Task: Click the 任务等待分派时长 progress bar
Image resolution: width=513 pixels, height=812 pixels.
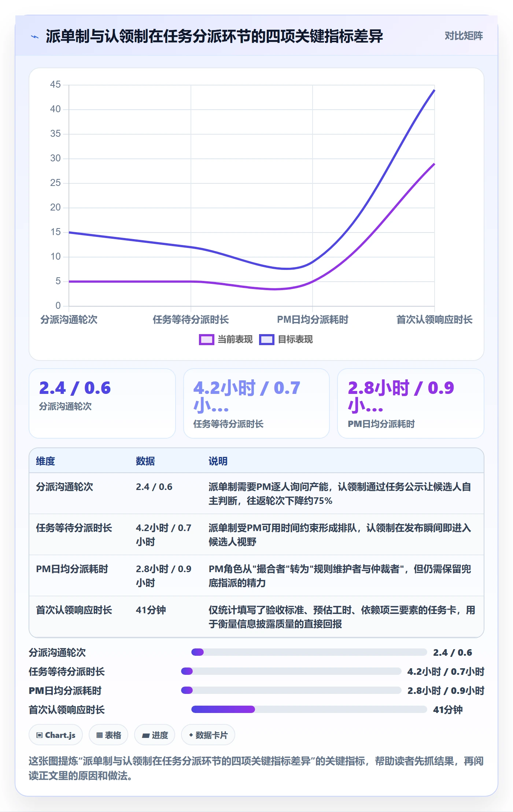Action: [291, 671]
